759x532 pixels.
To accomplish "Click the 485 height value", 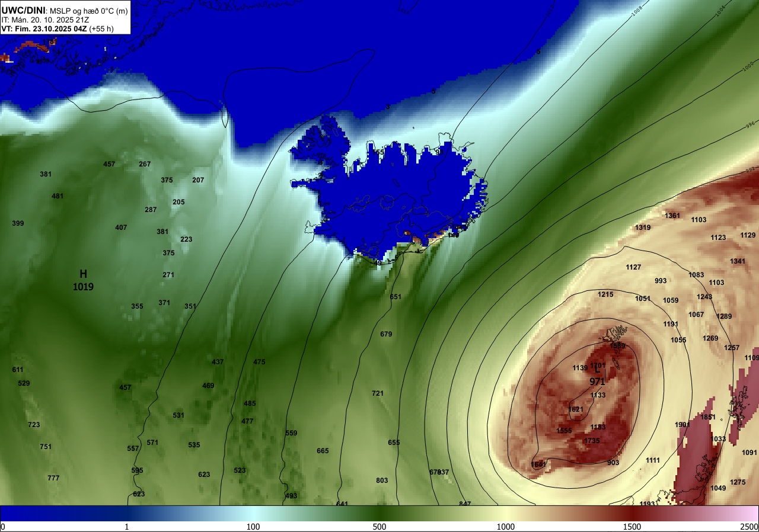I will pyautogui.click(x=250, y=403).
